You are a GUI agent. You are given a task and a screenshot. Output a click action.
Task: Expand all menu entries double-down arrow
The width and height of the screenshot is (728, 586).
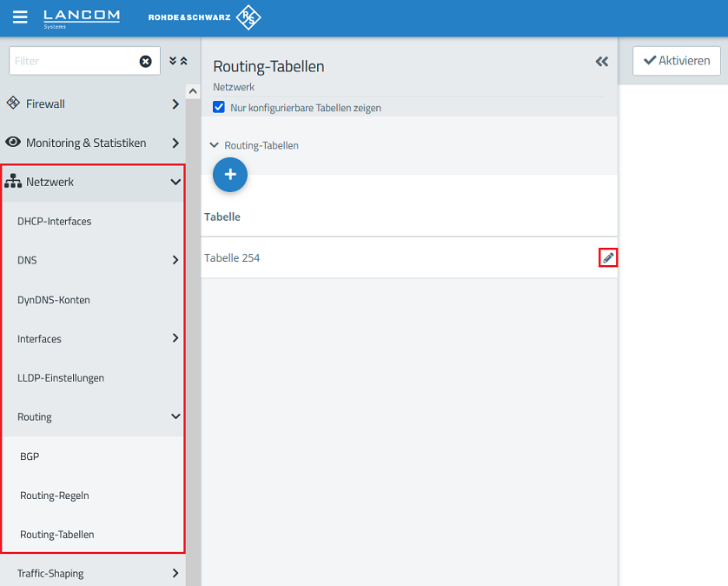(x=173, y=61)
